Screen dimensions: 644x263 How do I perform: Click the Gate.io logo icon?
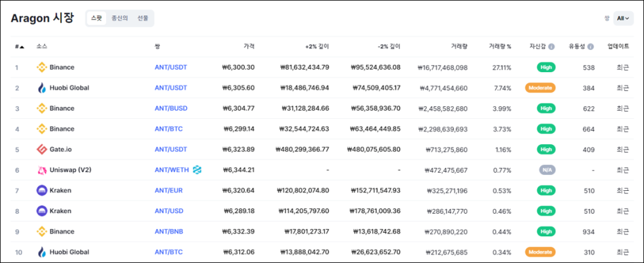41,150
